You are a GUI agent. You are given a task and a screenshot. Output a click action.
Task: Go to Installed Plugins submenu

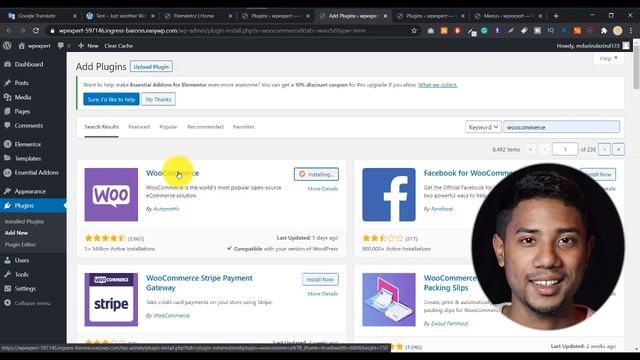24,221
